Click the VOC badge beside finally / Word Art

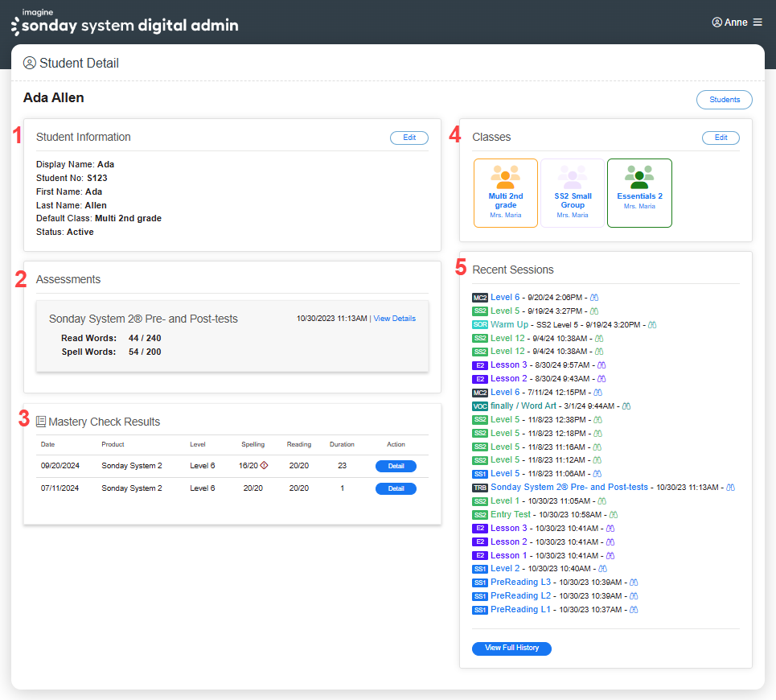[x=480, y=406]
